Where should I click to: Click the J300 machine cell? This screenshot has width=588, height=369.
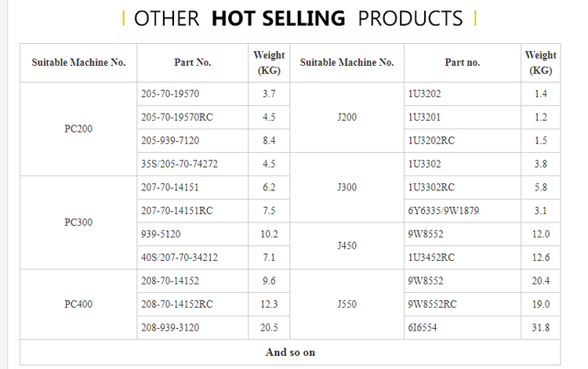347,187
